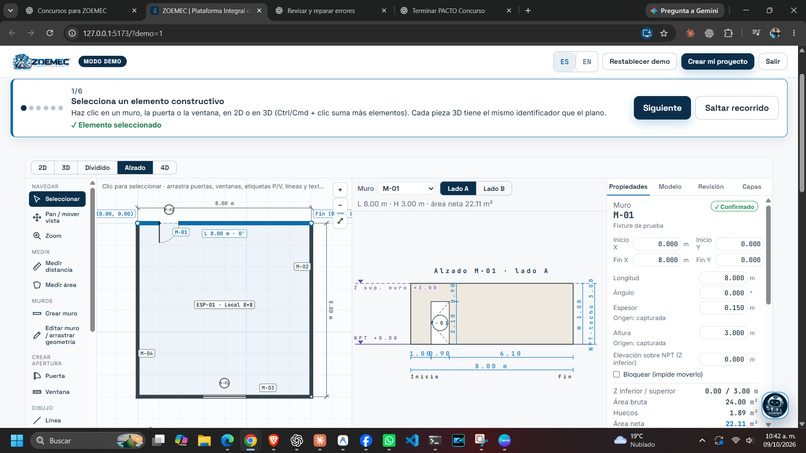Click the ZOEMEC logo

coord(41,62)
